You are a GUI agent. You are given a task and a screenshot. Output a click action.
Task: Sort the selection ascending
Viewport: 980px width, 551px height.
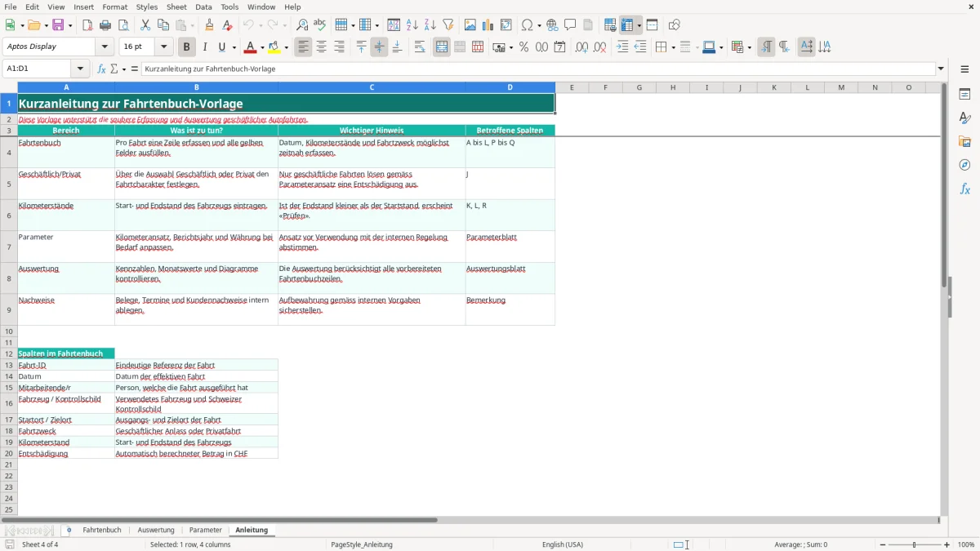click(412, 25)
